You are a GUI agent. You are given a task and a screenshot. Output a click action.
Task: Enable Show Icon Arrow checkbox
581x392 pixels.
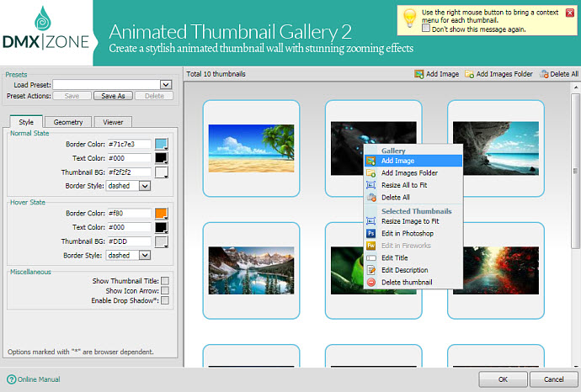[x=165, y=290]
